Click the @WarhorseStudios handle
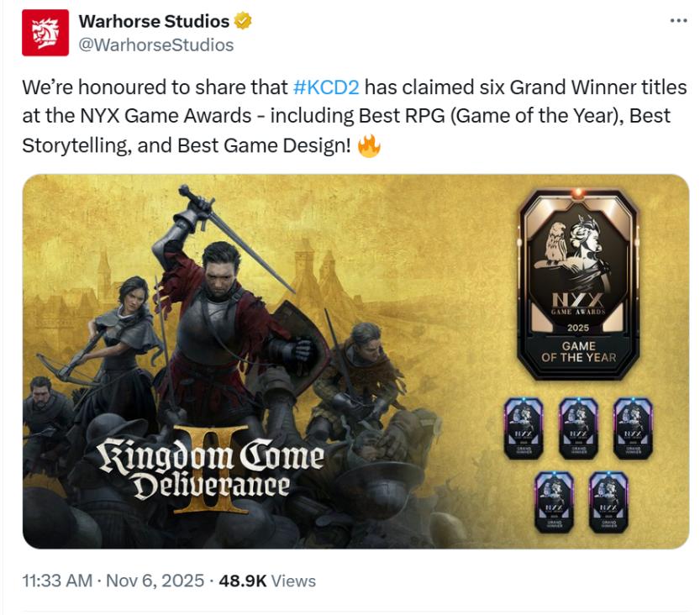Screen dimensions: 700x615 point(156,45)
